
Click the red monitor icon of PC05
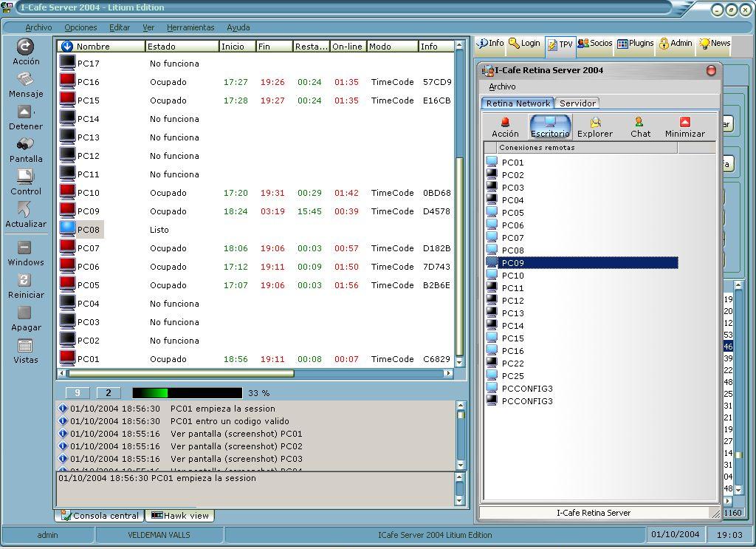click(x=67, y=284)
